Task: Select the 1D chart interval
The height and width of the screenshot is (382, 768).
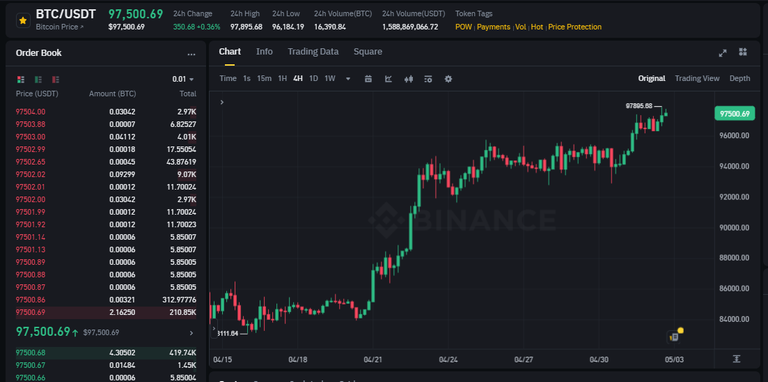Action: tap(313, 78)
